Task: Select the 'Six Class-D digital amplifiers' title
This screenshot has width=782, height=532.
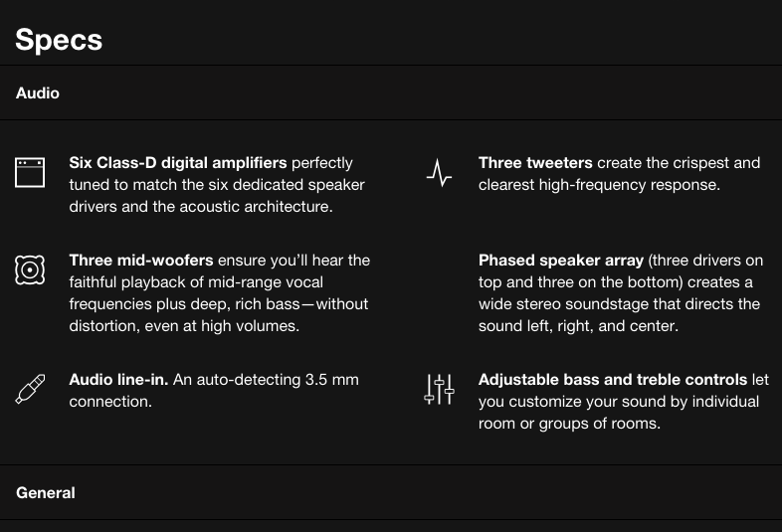Action: coord(178,162)
